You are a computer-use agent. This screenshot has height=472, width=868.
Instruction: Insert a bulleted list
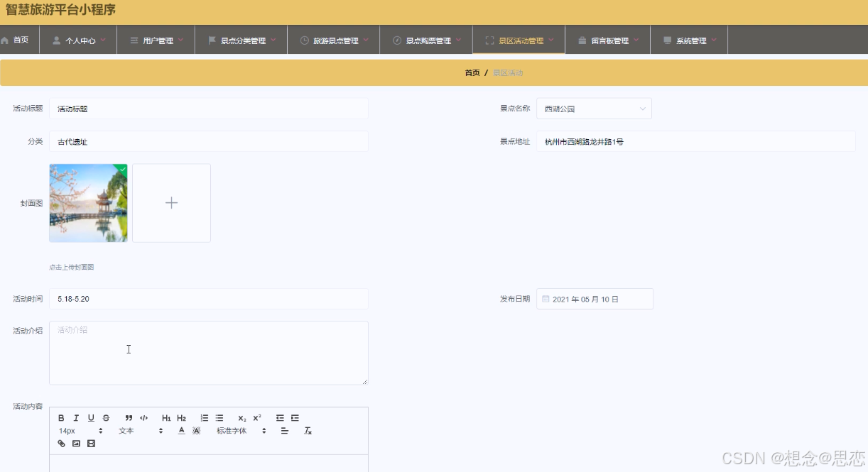pos(219,418)
